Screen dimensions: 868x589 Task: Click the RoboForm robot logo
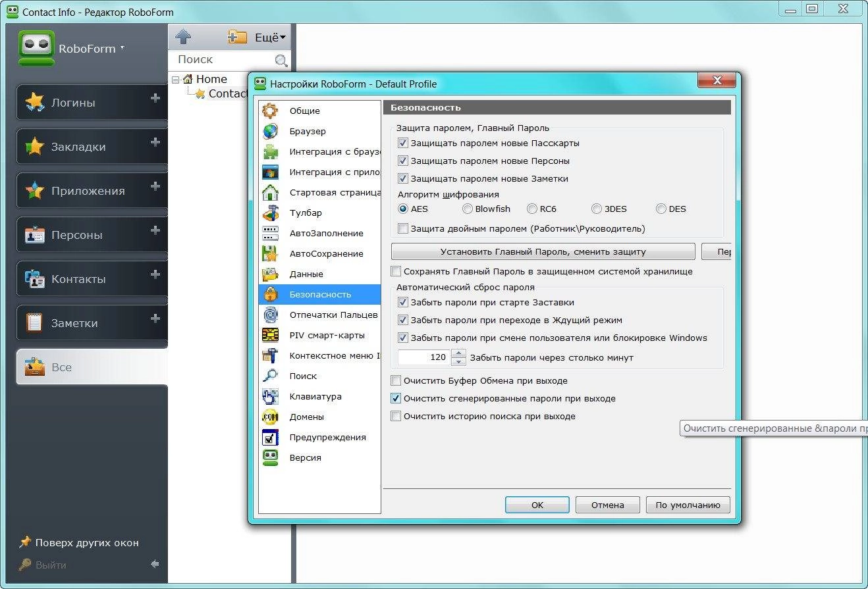click(36, 48)
